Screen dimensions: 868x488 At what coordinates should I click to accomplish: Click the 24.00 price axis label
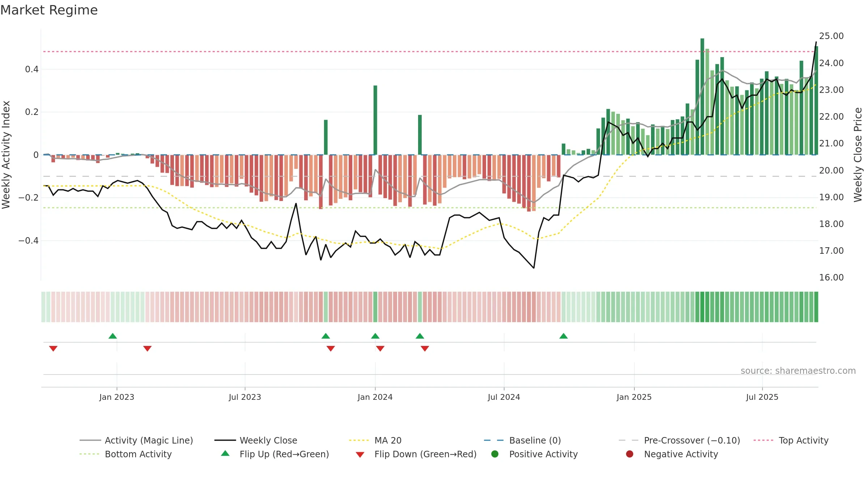click(x=831, y=63)
